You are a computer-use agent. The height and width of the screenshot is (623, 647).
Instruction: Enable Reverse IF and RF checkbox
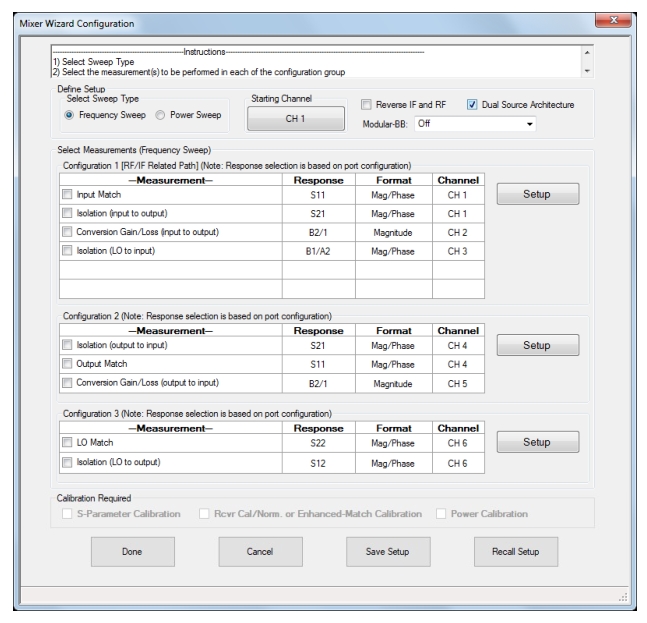(366, 104)
